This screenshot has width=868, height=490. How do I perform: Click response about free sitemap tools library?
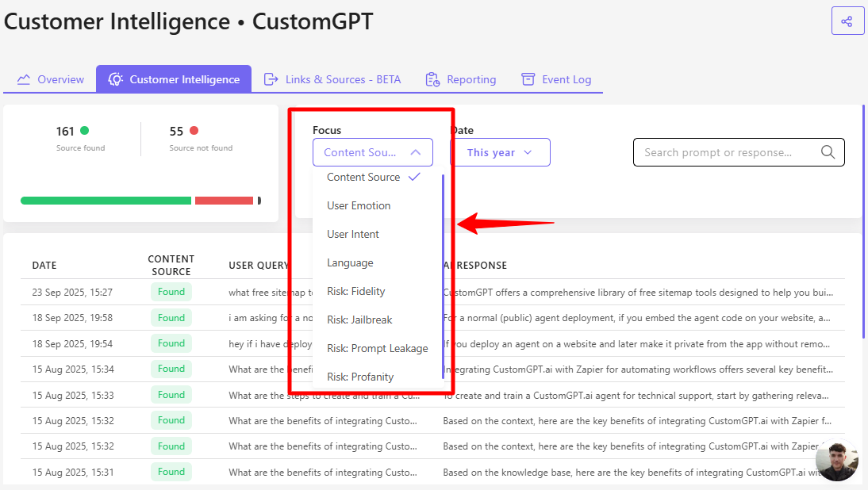pyautogui.click(x=638, y=293)
